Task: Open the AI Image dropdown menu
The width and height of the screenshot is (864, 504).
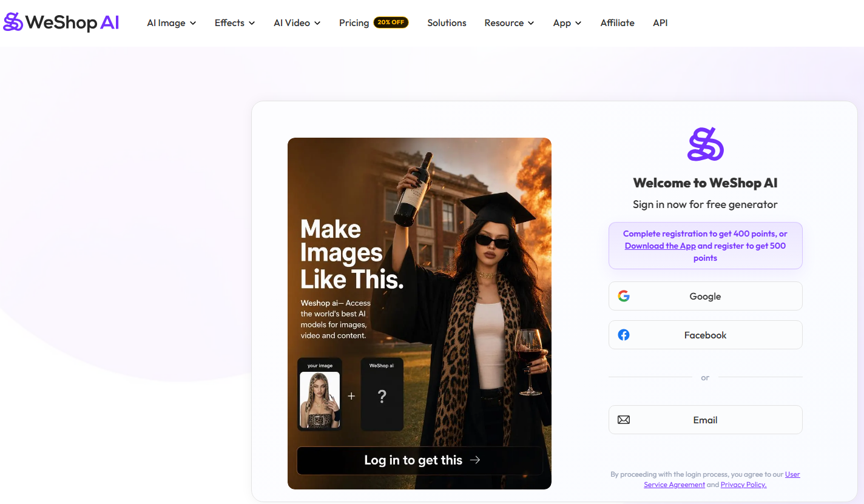Action: click(172, 23)
